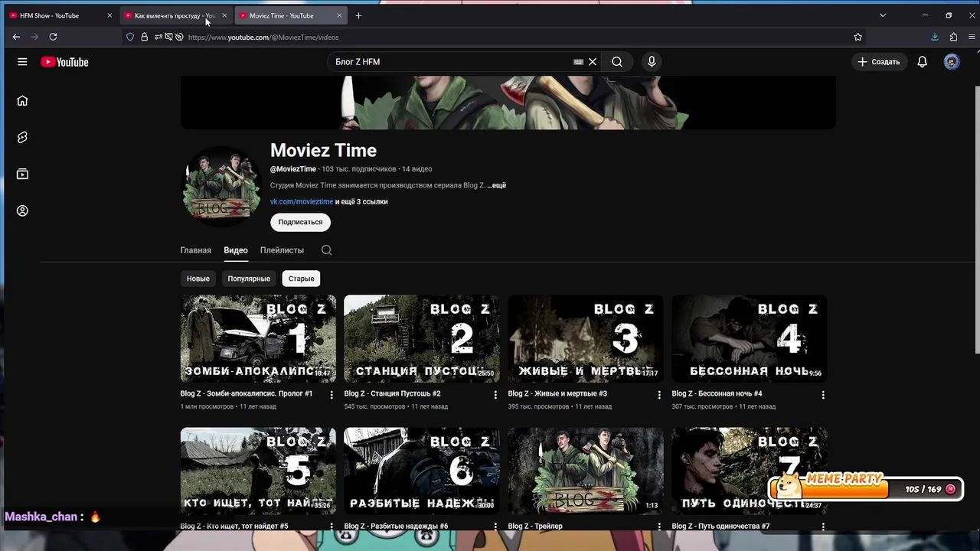This screenshot has width=980, height=551.
Task: Click the Meme Party progress bar overlay
Action: click(x=865, y=487)
